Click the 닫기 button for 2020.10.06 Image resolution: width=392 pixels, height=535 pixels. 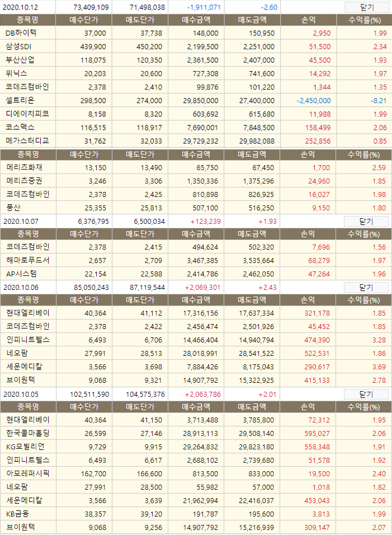[366, 288]
